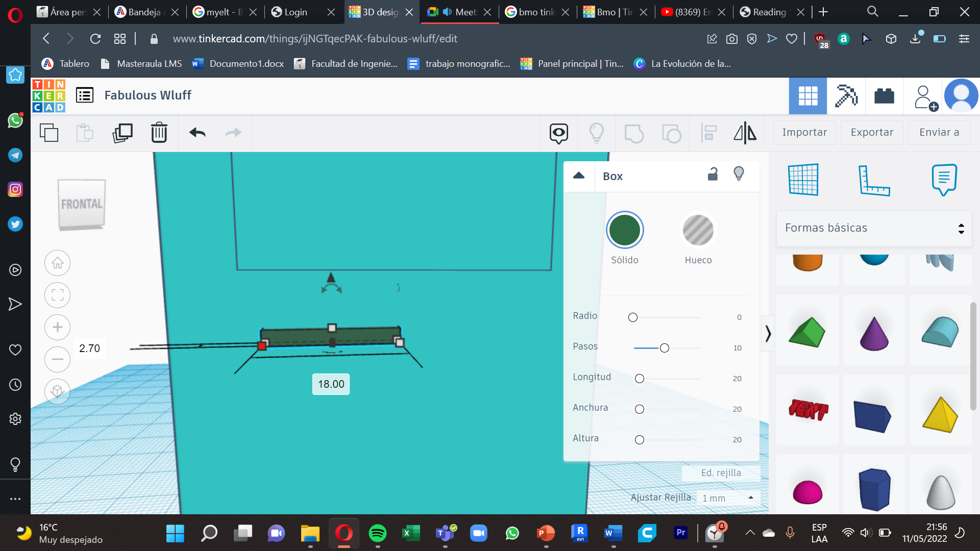This screenshot has height=551, width=980.
Task: Open the Notes tool
Action: pos(944,180)
